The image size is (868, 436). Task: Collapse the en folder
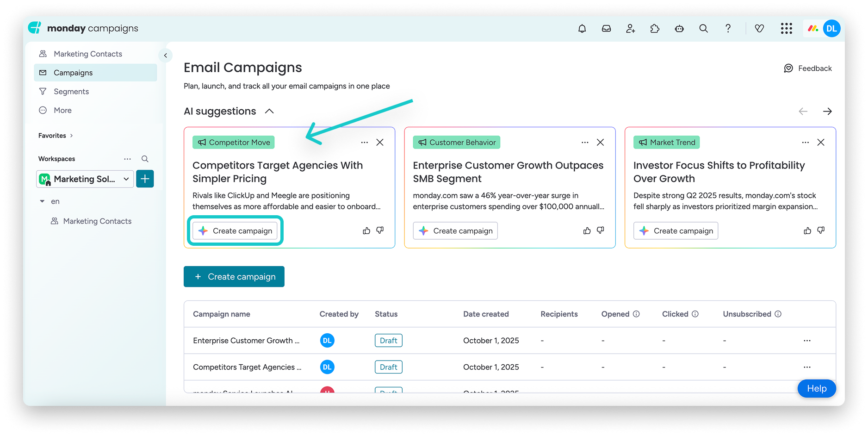(42, 201)
